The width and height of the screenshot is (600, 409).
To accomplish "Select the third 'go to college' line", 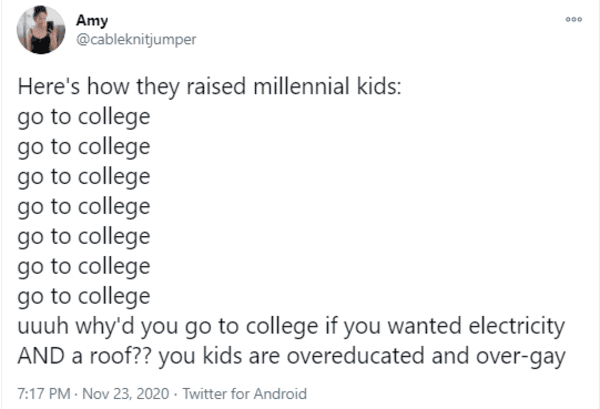I will pos(84,177).
